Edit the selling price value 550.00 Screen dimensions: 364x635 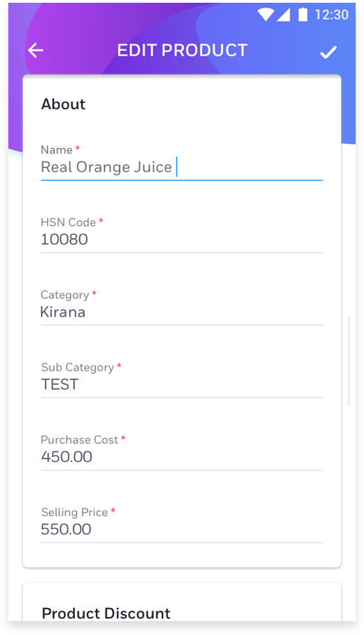tap(182, 529)
